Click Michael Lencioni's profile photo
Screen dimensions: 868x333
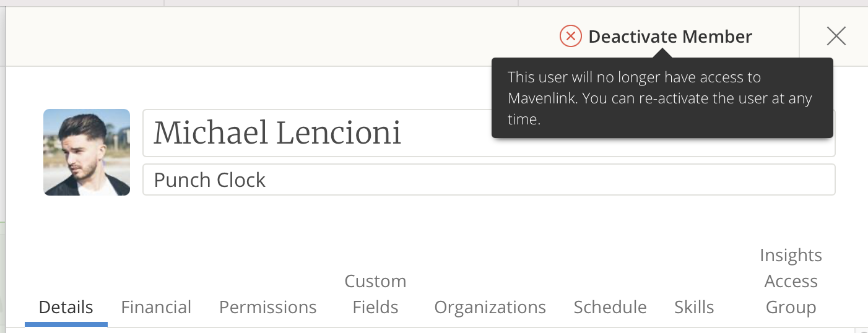pyautogui.click(x=87, y=152)
